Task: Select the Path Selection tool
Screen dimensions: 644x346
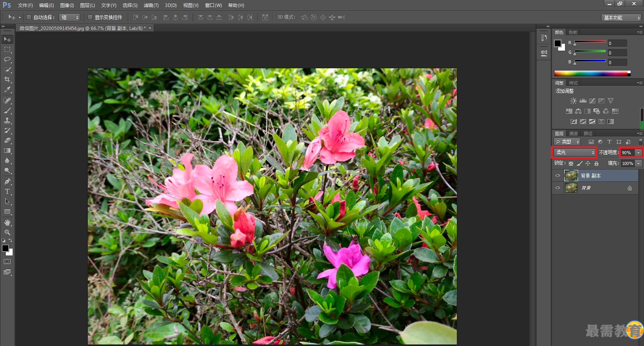Action: coord(7,201)
